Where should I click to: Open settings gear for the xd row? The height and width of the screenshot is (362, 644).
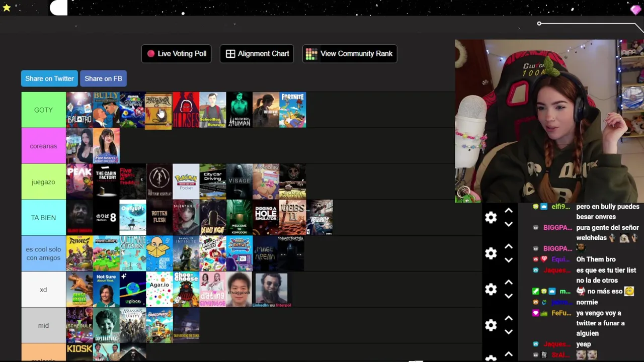click(491, 289)
